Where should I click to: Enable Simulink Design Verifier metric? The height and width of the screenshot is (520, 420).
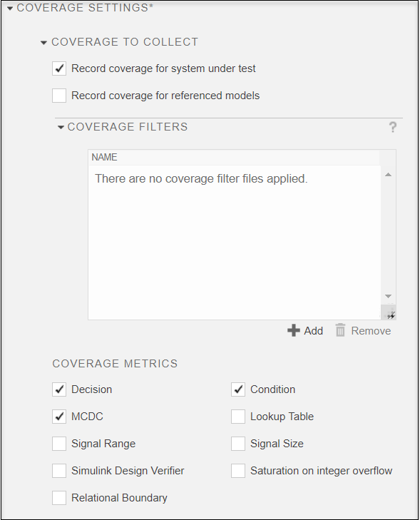click(59, 471)
